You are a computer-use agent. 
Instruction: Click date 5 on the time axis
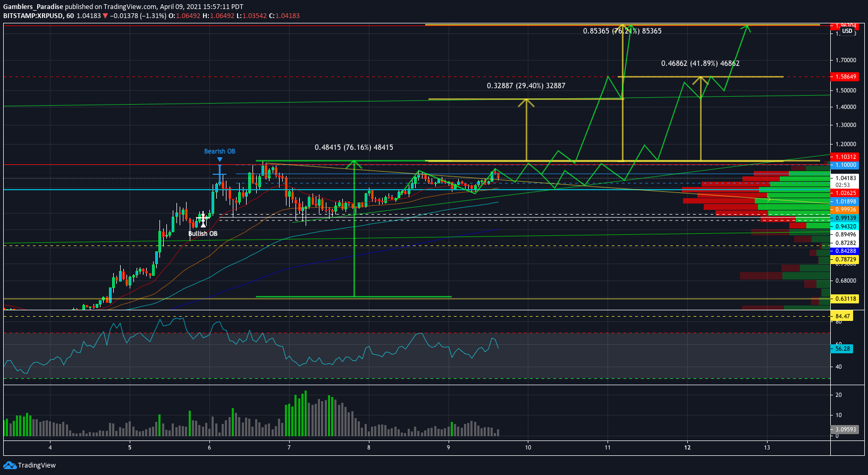point(130,447)
